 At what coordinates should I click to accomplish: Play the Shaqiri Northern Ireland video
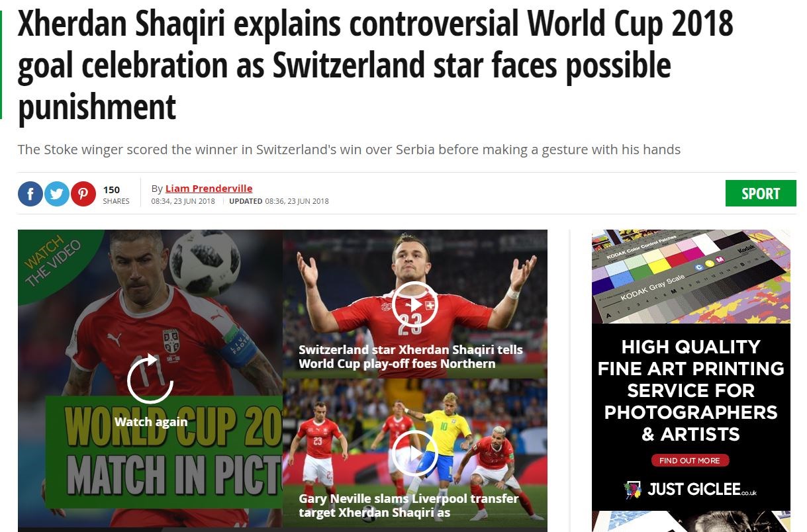click(414, 304)
